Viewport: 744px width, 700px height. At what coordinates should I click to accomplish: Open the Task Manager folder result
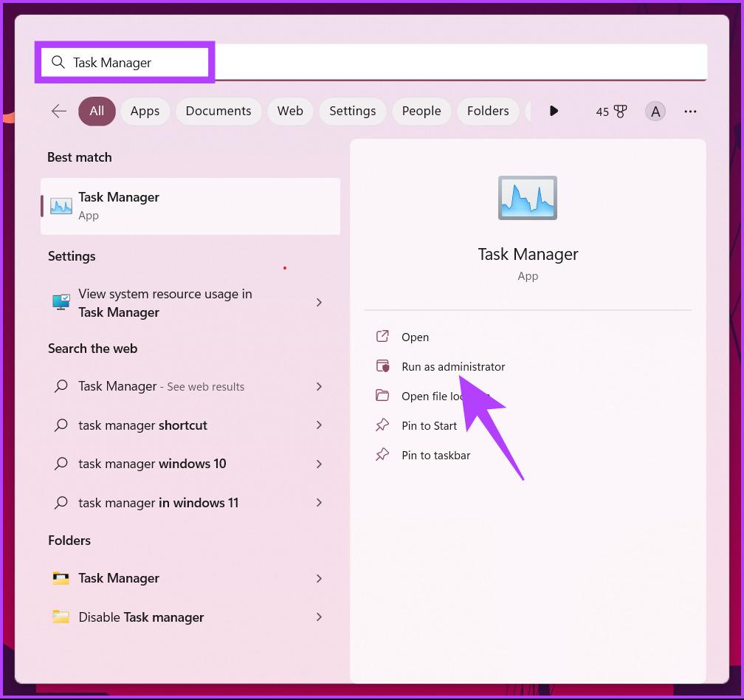pyautogui.click(x=190, y=578)
